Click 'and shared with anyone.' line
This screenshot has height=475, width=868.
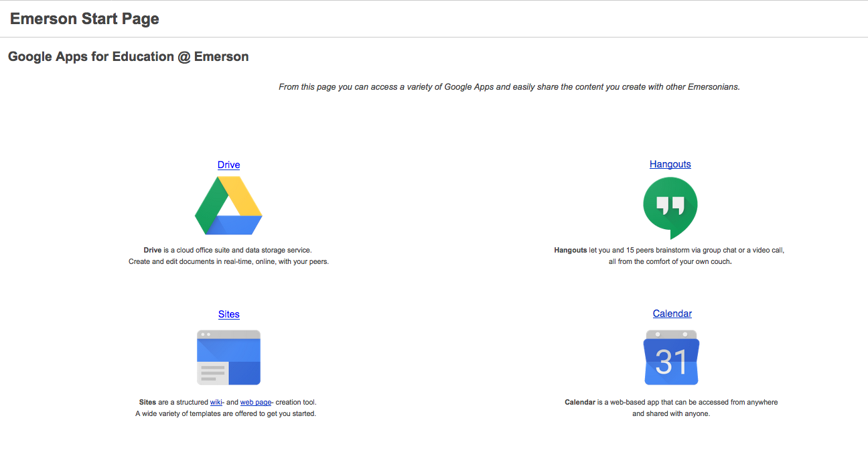coord(671,413)
